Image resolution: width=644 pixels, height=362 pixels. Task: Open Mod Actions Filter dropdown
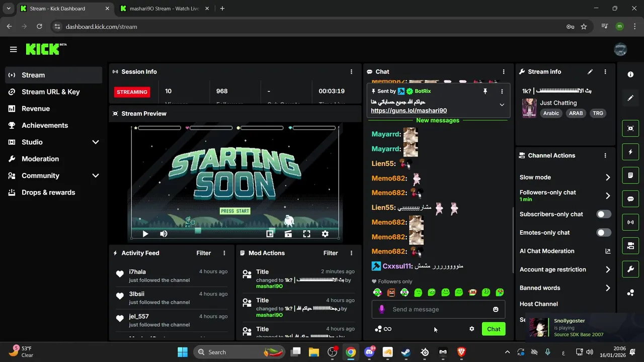[331, 253]
